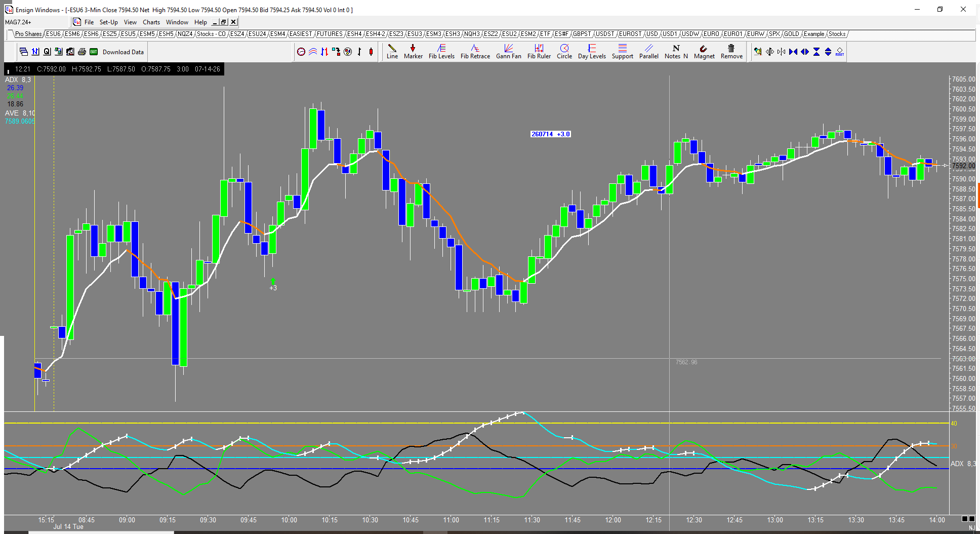
Task: Compress bars horizontally with inward arrows
Action: click(x=793, y=52)
